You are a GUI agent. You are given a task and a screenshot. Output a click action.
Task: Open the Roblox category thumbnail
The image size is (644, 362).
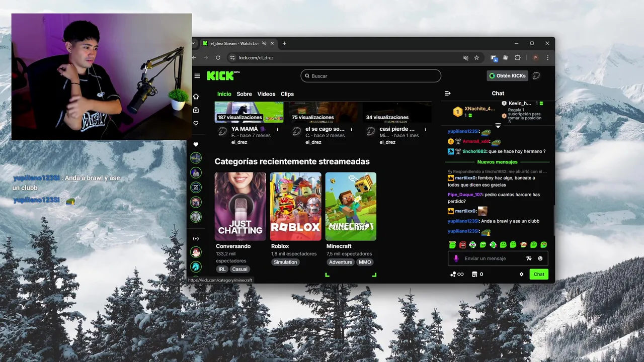coord(295,207)
